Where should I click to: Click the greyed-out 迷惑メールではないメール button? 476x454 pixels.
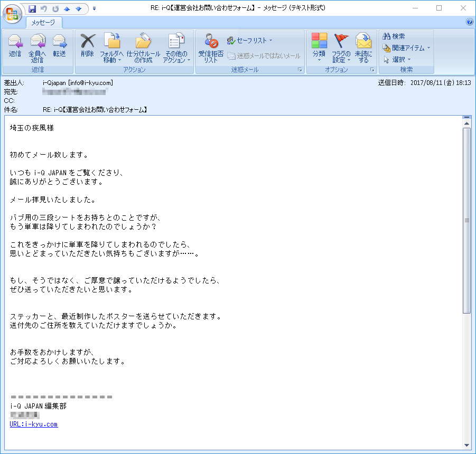[x=264, y=56]
